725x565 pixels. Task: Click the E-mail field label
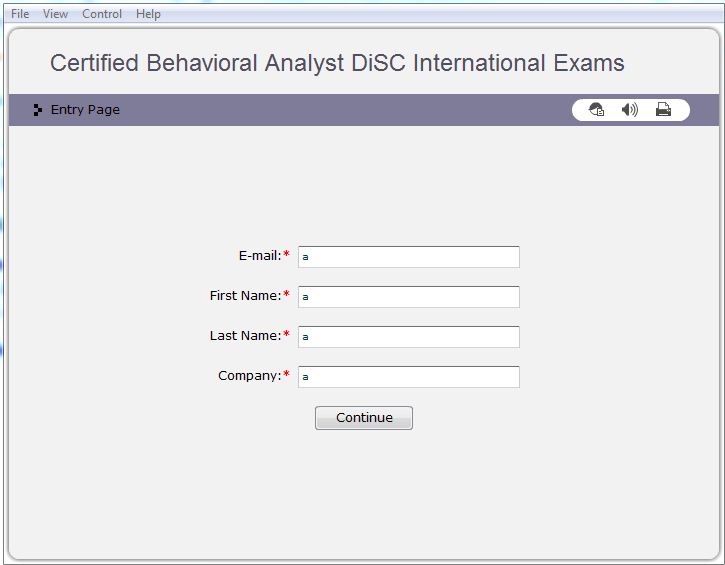(x=259, y=256)
